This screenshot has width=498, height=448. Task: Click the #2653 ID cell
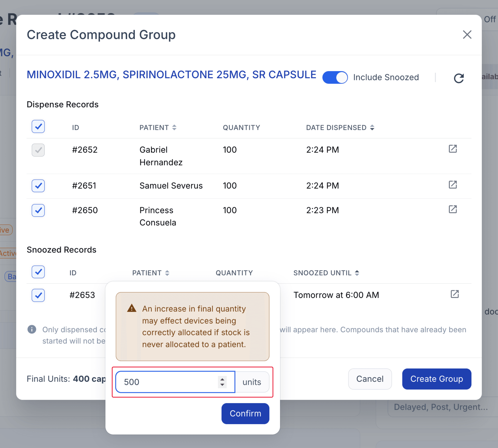pyautogui.click(x=82, y=295)
